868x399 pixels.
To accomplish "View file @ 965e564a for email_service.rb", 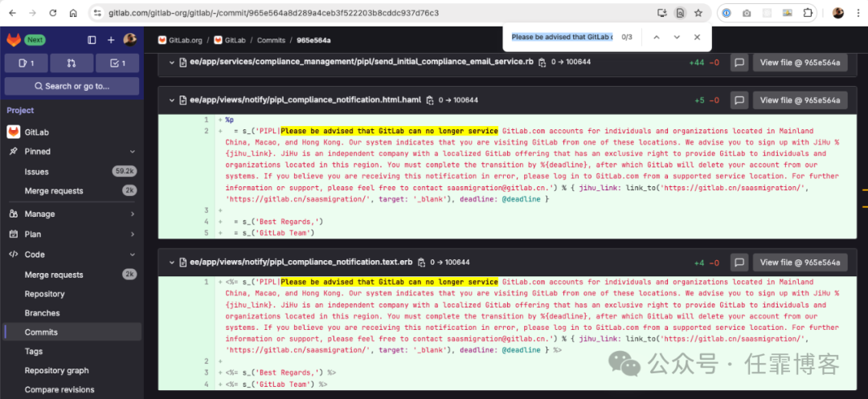I will point(800,63).
